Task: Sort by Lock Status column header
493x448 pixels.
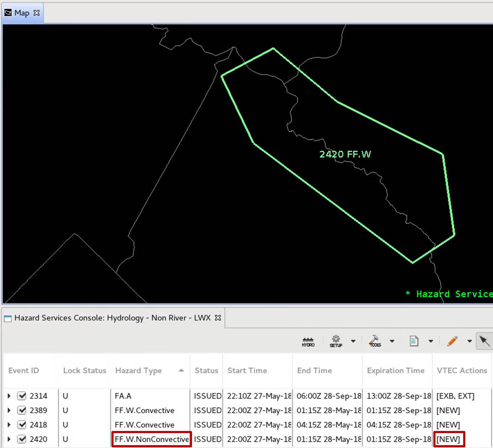Action: [x=84, y=370]
